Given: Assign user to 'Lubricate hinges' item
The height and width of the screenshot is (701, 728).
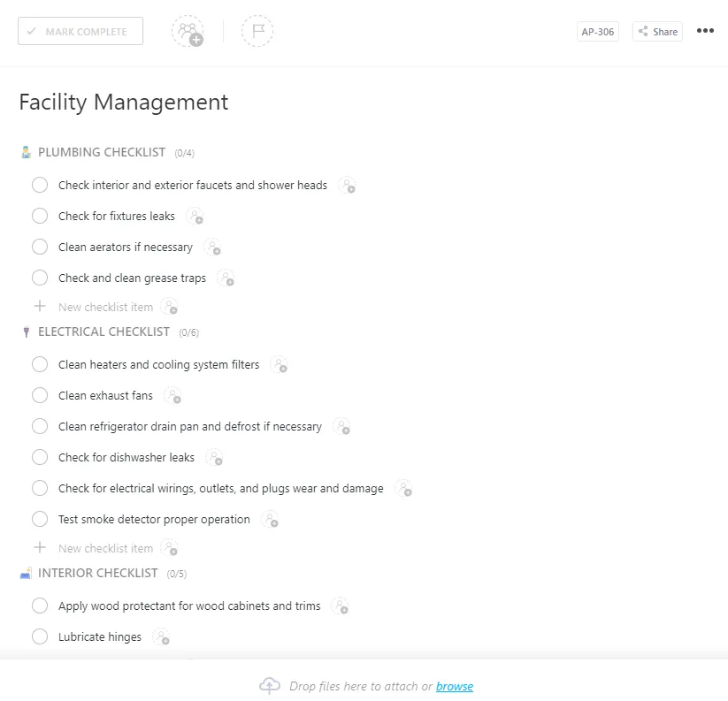Looking at the screenshot, I should 162,637.
